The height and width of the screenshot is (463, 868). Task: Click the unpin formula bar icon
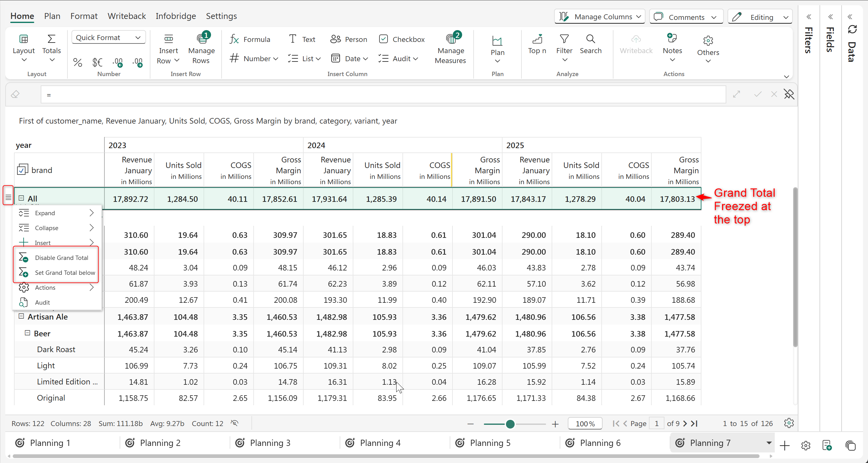coord(789,94)
